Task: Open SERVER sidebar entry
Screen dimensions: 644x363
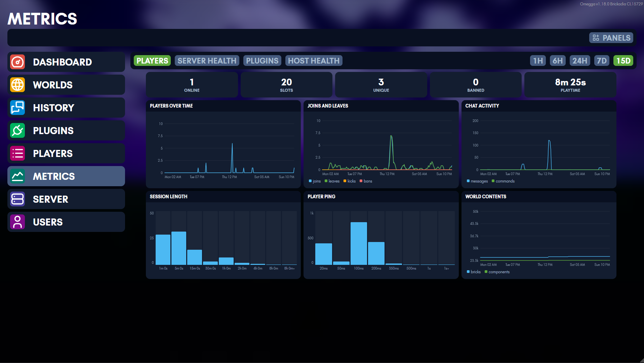Action: tap(66, 199)
